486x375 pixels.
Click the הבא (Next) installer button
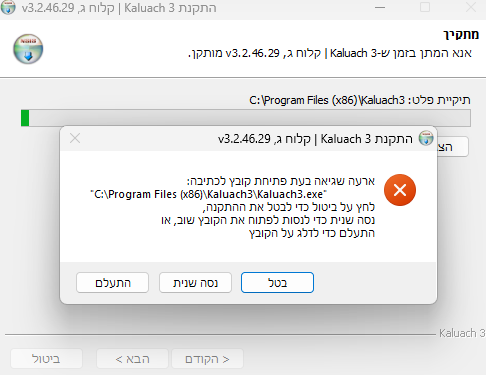click(132, 359)
